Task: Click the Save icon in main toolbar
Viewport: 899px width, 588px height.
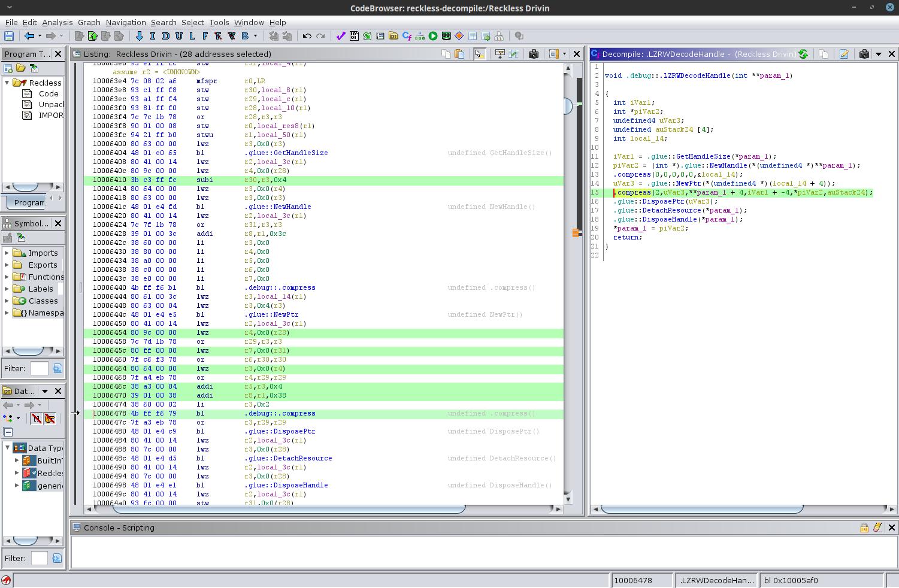Action: tap(9, 36)
